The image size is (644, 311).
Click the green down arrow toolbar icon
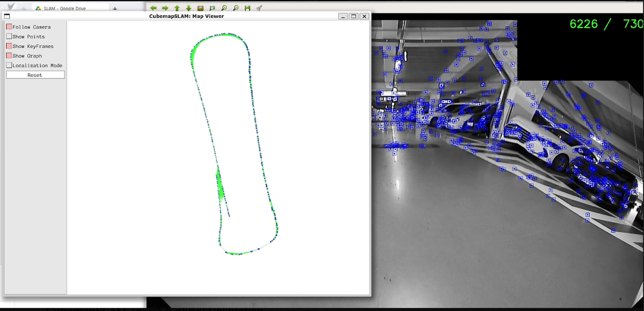[x=189, y=8]
